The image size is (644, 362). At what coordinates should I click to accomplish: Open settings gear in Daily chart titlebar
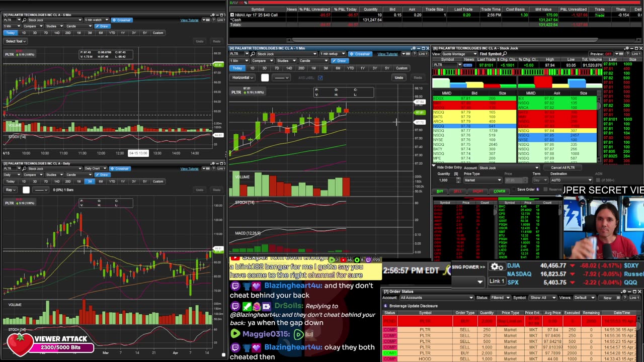pyautogui.click(x=212, y=163)
